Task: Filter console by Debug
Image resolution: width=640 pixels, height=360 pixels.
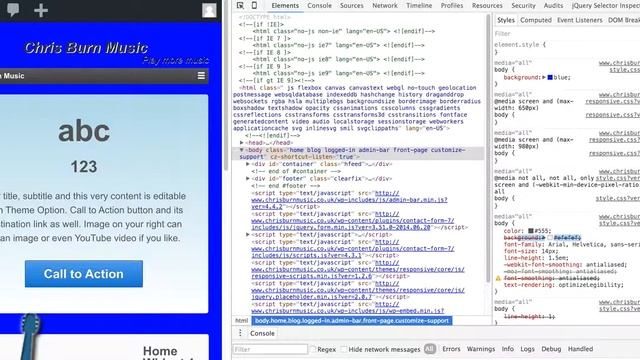Action: click(551, 349)
